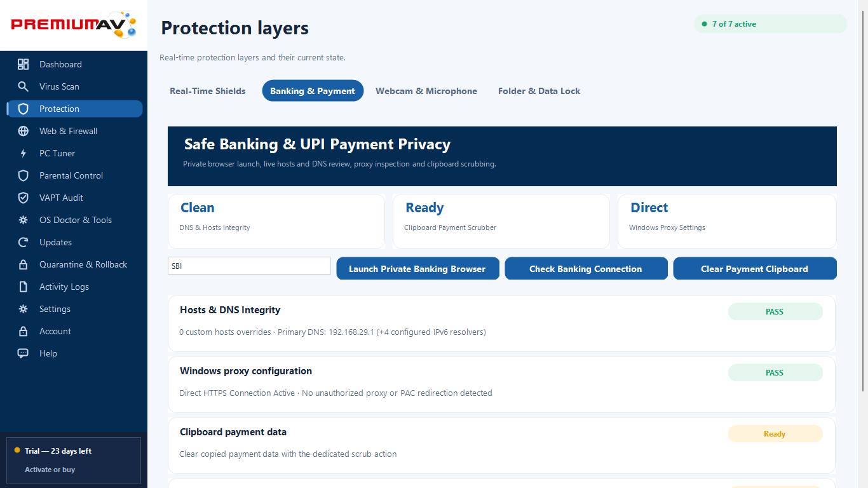868x488 pixels.
Task: Click Trial — 23 days left text
Action: point(58,451)
